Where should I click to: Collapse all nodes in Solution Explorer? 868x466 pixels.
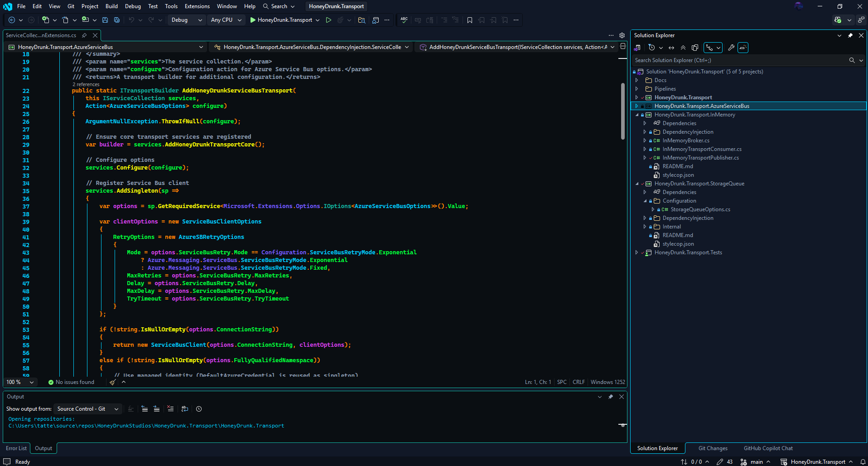683,48
